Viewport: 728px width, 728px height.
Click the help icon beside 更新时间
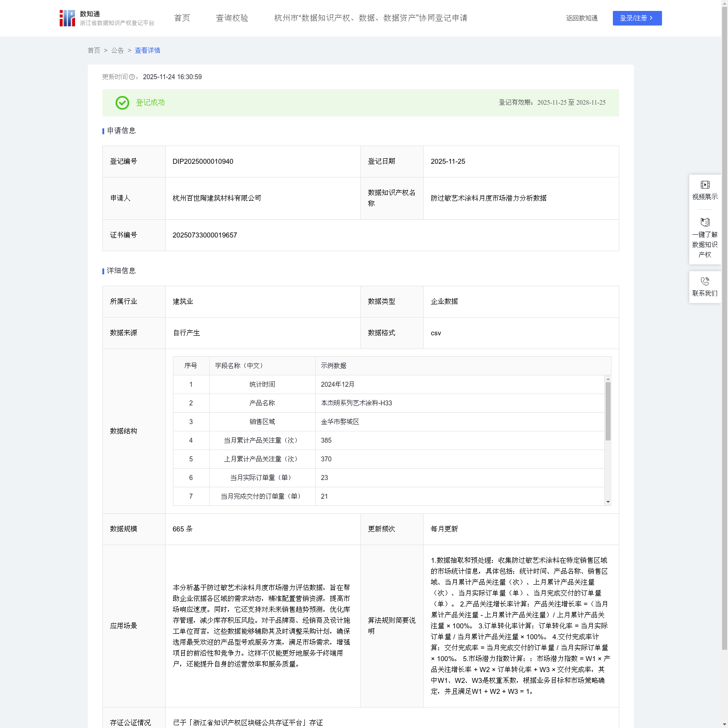click(x=132, y=77)
